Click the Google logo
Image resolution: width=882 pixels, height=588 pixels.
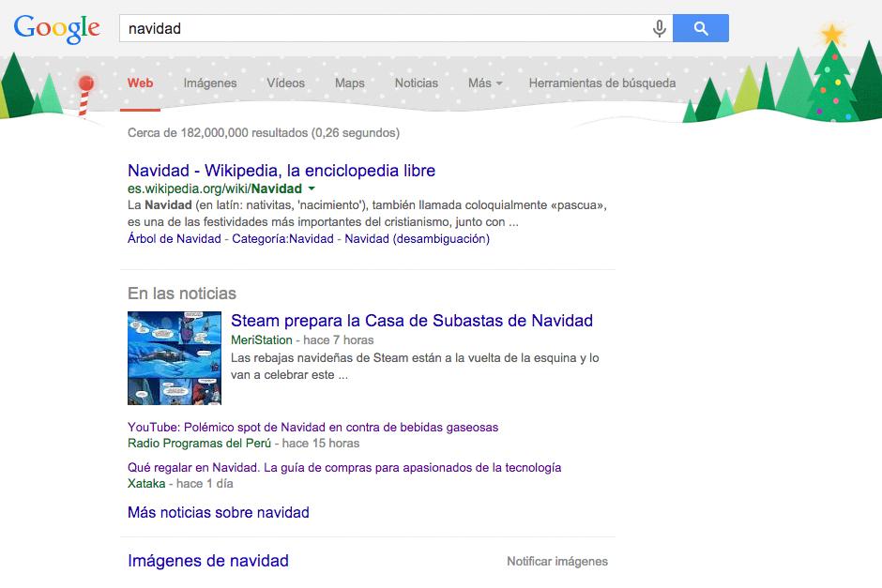pyautogui.click(x=57, y=28)
